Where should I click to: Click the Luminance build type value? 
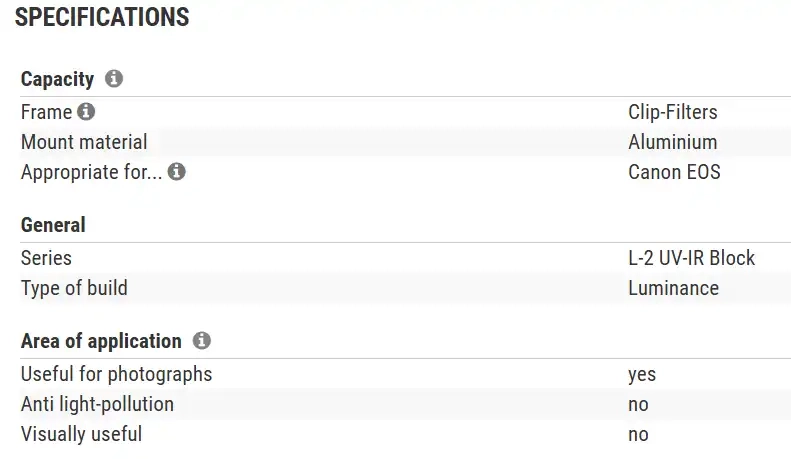coord(673,288)
